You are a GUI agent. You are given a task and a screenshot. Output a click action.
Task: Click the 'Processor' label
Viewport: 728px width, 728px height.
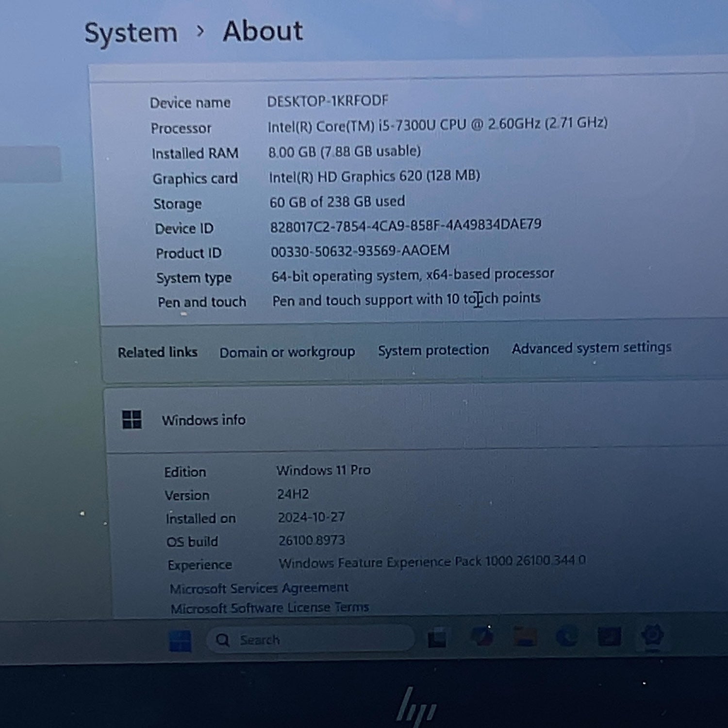tap(181, 129)
